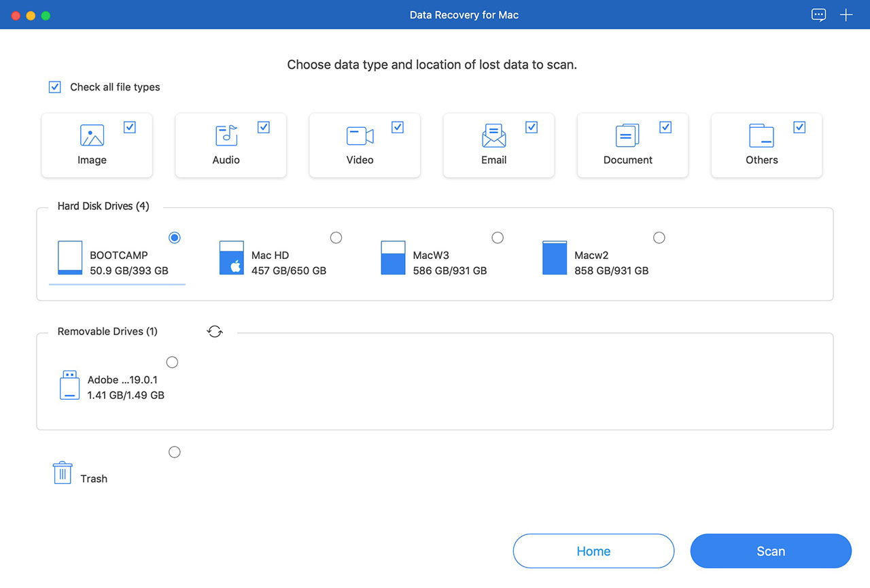Select the Trash radio button
The width and height of the screenshot is (870, 588).
(x=175, y=452)
